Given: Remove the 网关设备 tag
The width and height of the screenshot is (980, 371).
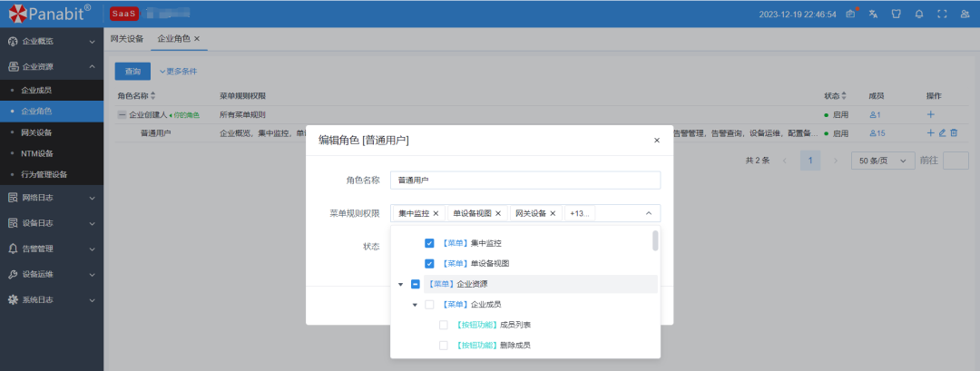Looking at the screenshot, I should [553, 213].
